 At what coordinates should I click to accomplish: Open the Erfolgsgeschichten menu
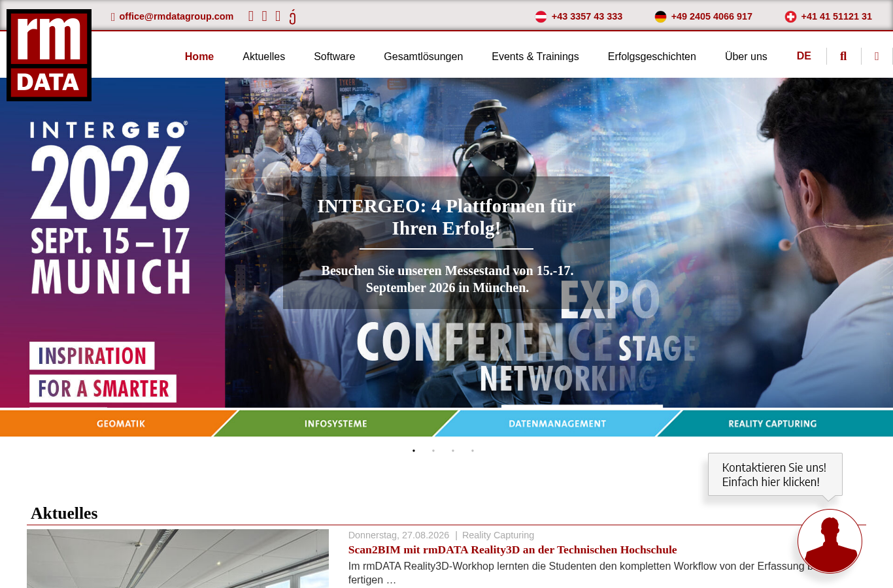(652, 57)
